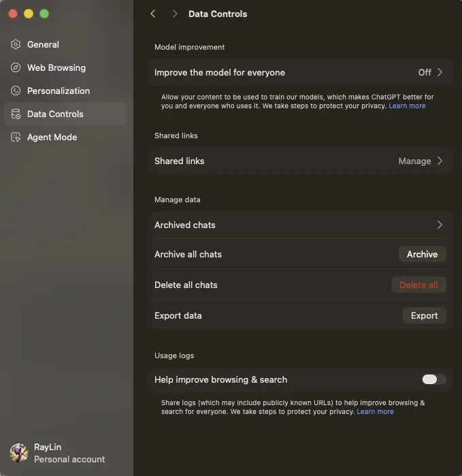This screenshot has width=462, height=476.
Task: Expand Improve the model for everyone chevron
Action: (x=440, y=72)
